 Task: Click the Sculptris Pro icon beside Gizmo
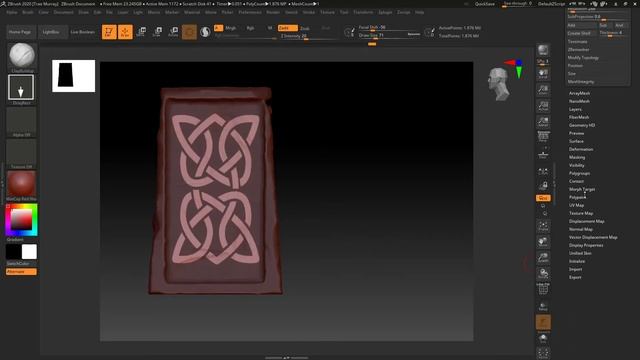tap(205, 32)
